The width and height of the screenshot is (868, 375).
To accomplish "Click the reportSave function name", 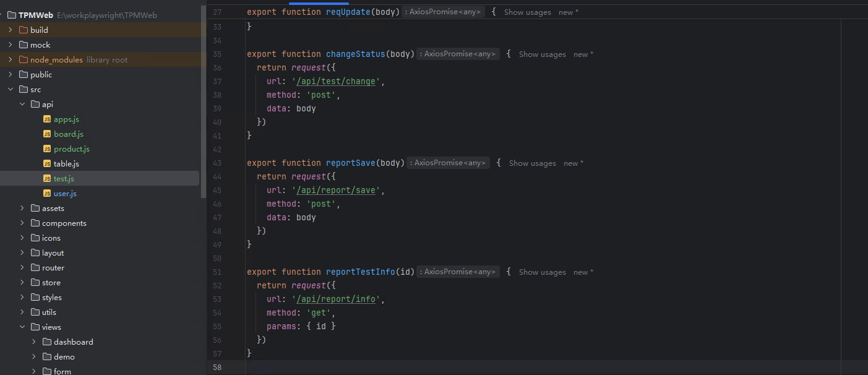I will click(351, 163).
